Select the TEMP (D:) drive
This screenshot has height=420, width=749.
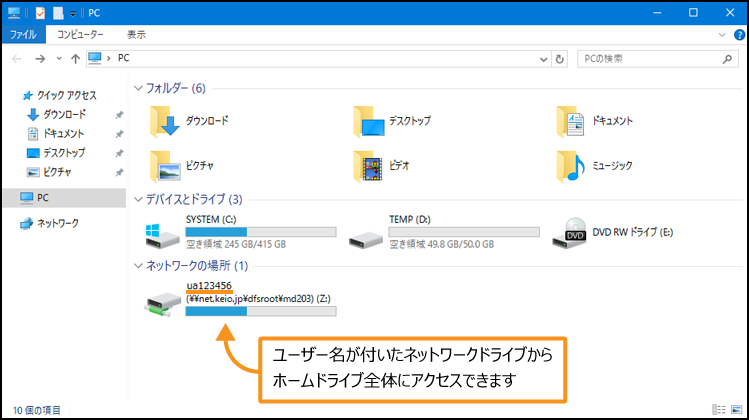tap(366, 236)
